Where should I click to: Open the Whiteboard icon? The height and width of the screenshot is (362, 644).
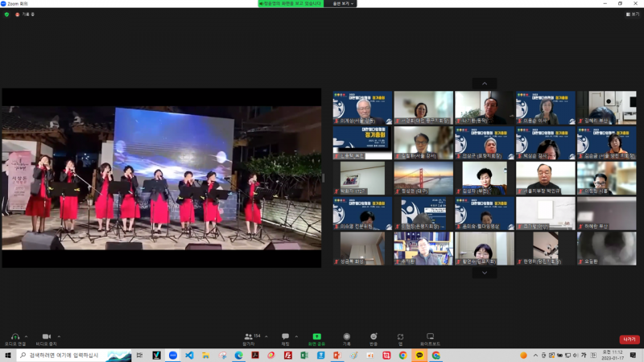tap(430, 336)
